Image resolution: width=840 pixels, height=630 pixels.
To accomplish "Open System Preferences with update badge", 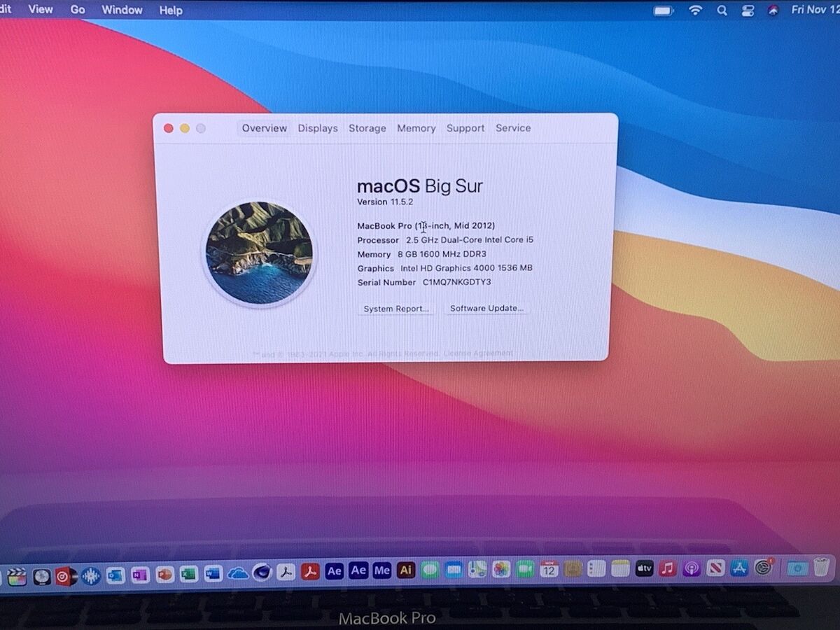I will 764,567.
